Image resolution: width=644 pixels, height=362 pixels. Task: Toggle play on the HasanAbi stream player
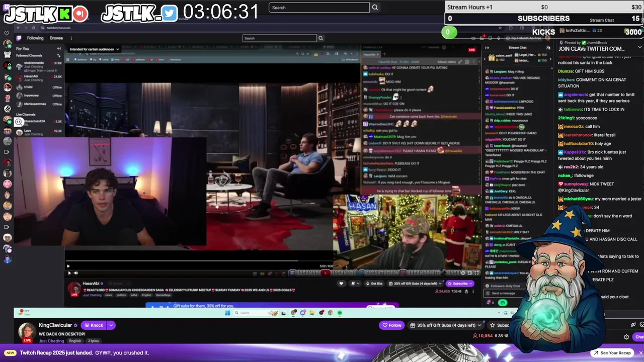pos(69,273)
